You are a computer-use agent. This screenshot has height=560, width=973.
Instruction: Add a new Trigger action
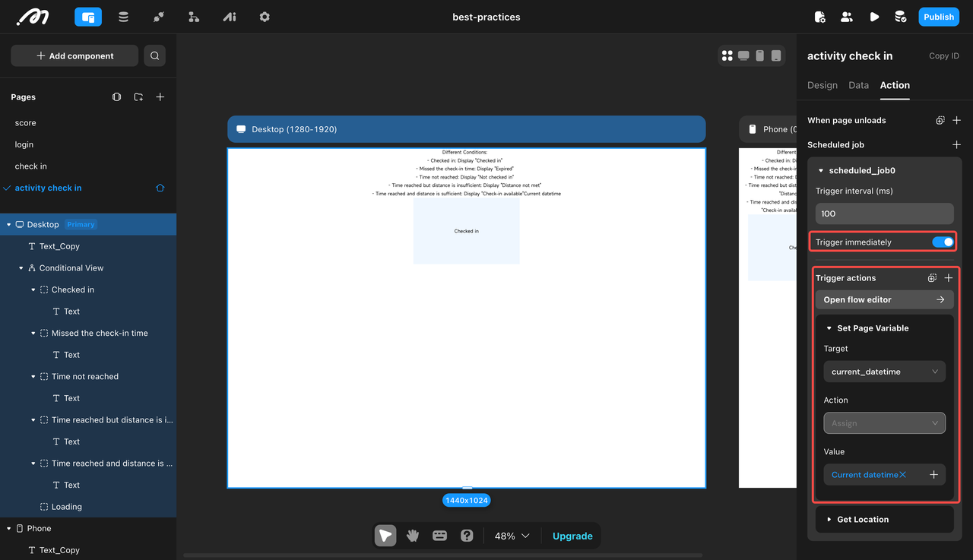[949, 278]
